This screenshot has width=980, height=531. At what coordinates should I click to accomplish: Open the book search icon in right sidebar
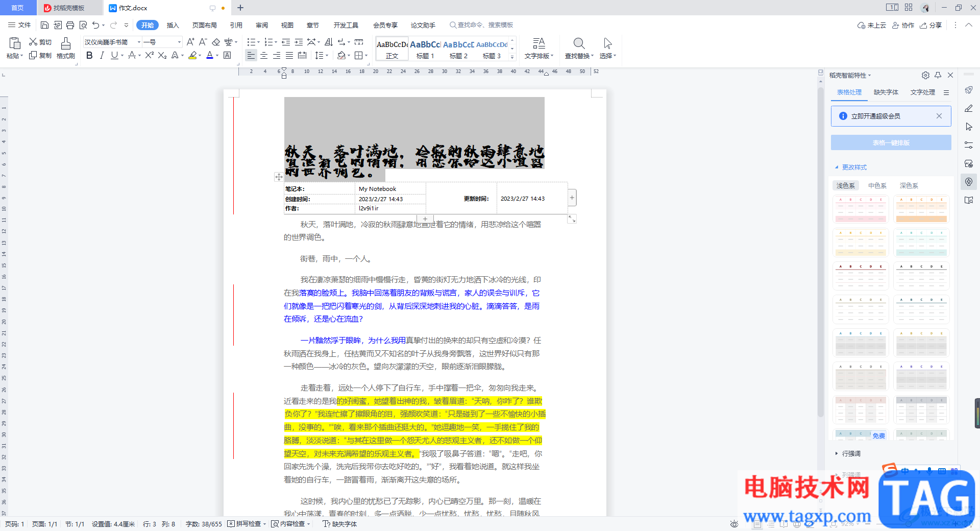(969, 200)
